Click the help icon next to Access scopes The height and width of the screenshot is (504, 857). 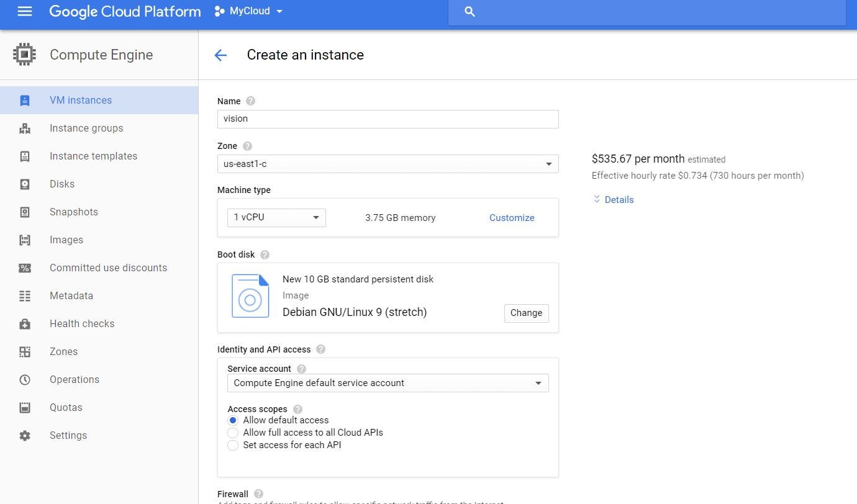[x=297, y=409]
